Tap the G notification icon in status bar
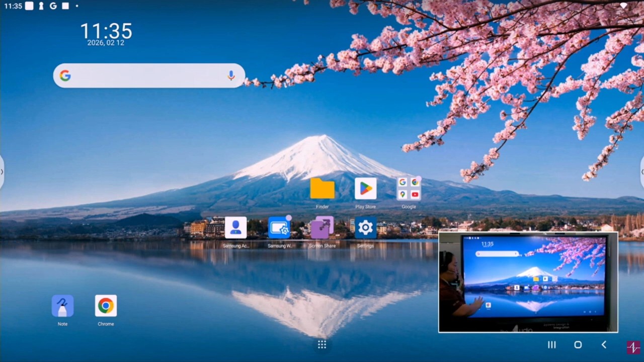The image size is (644, 362). [x=53, y=6]
